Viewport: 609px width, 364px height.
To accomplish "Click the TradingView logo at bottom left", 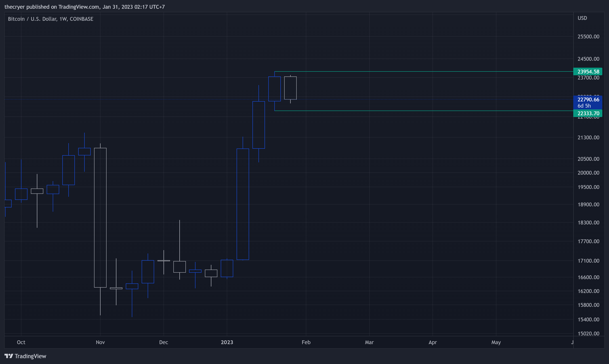I will click(x=25, y=356).
